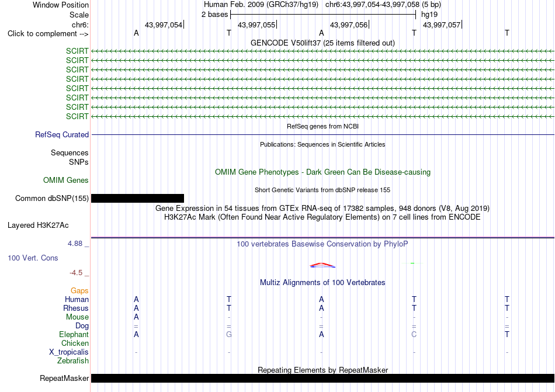This screenshot has height=392, width=555.
Task: Open the RefSeq genes from NCBI title
Action: [x=322, y=126]
